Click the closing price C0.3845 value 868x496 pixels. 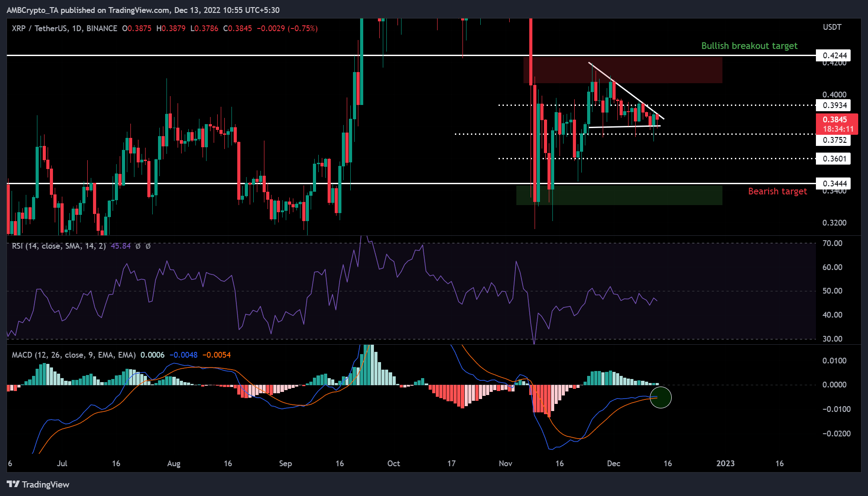[x=238, y=28]
